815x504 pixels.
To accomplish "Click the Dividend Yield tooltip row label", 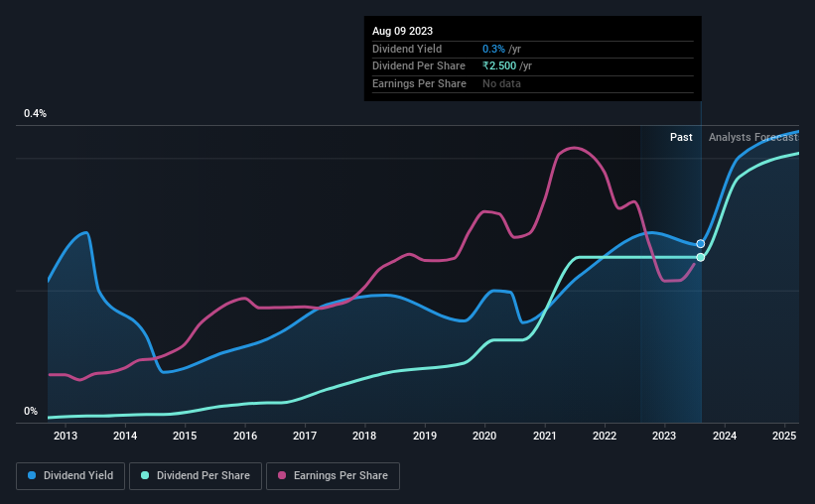I will point(407,49).
